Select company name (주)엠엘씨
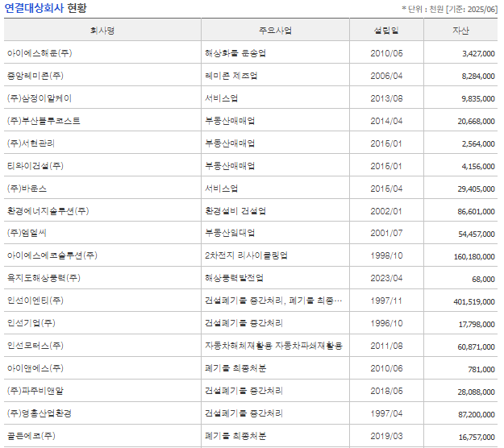 (27, 233)
